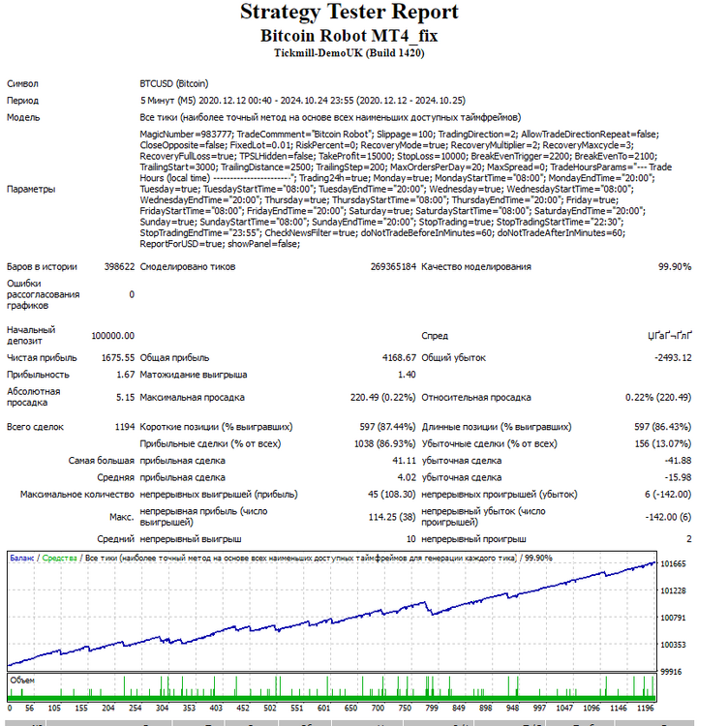This screenshot has height=726, width=728.
Task: Select average loss trade value '-15.98'
Action: (x=678, y=477)
